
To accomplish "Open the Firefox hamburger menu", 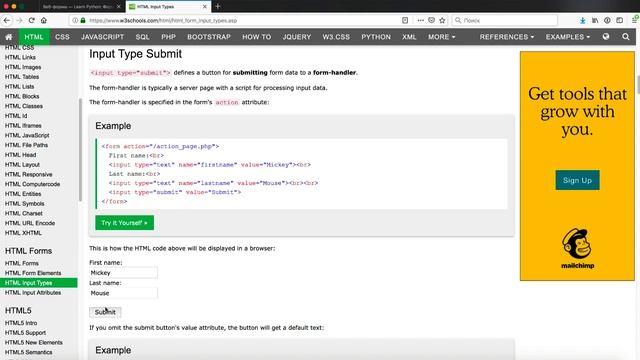I will [635, 20].
